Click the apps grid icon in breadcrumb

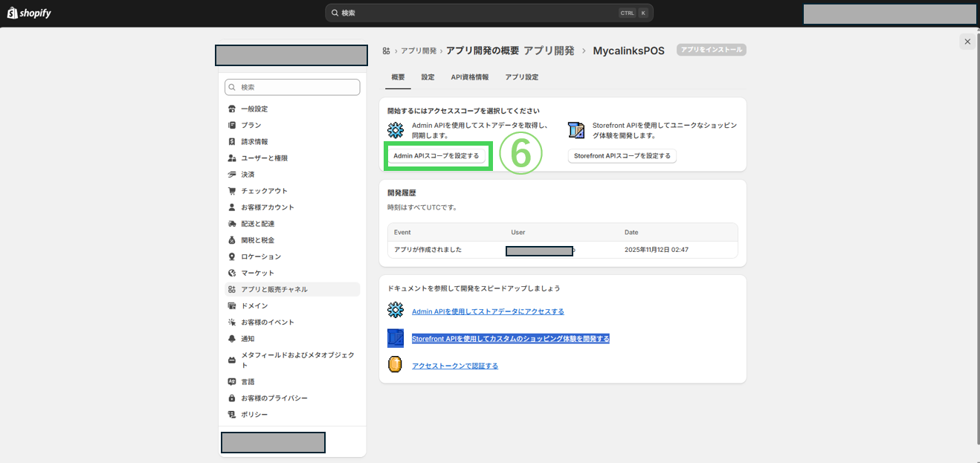pos(387,51)
